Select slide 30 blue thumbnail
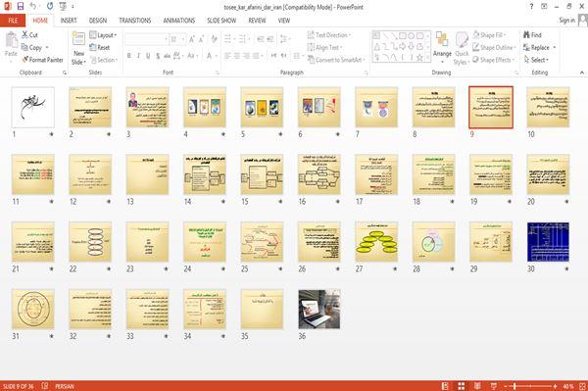 pyautogui.click(x=548, y=242)
